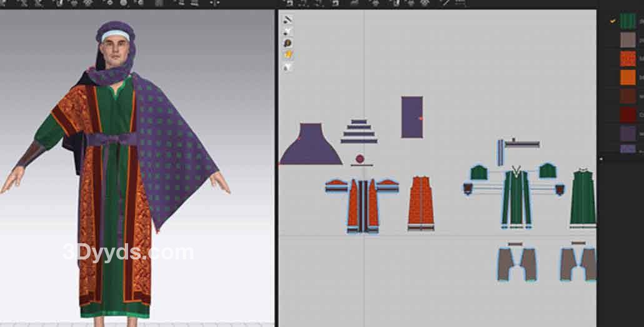Select the small maroon circle pattern piece

point(359,159)
